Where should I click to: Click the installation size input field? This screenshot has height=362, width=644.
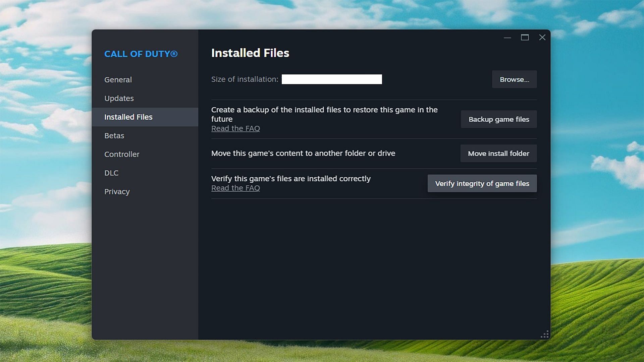[x=332, y=79]
